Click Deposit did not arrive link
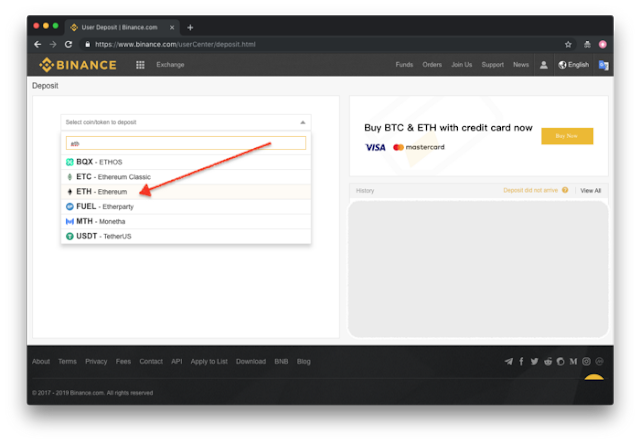Screen dimensions: 640x443 [x=530, y=190]
